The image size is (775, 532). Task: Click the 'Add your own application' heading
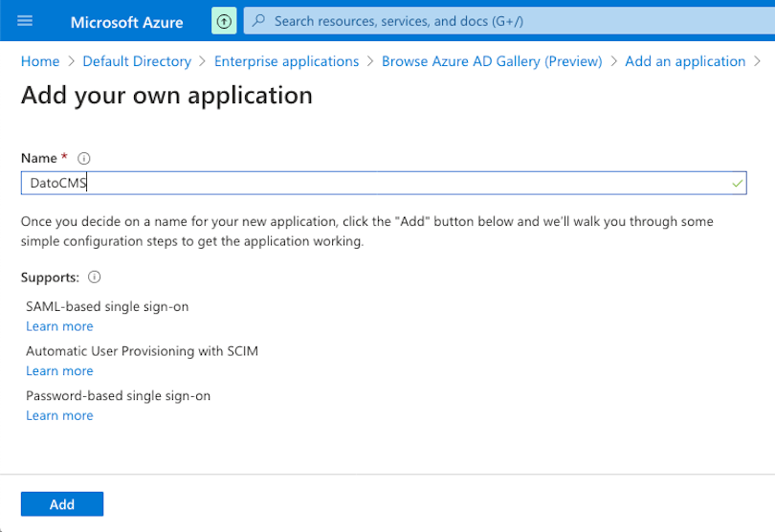click(x=166, y=95)
